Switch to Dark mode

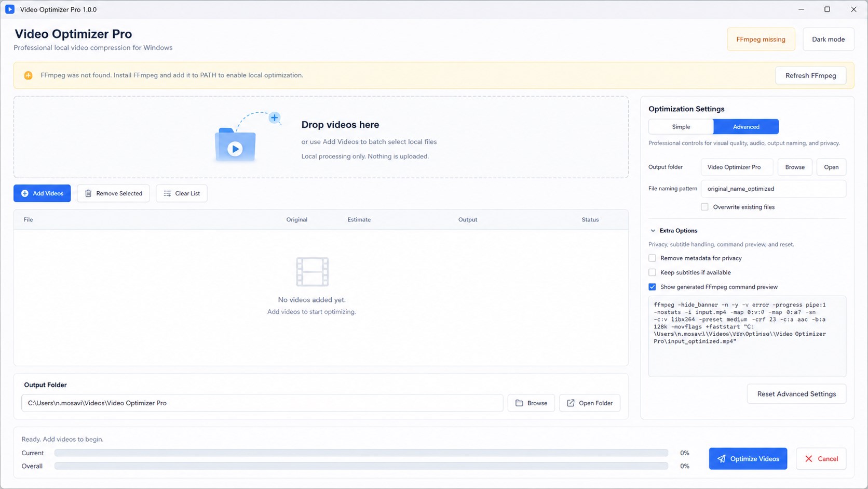pos(829,39)
